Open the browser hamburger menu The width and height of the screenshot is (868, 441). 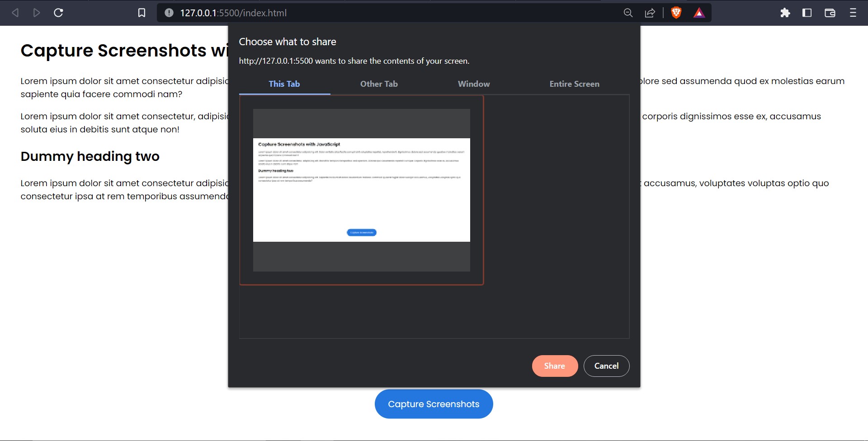coord(854,13)
